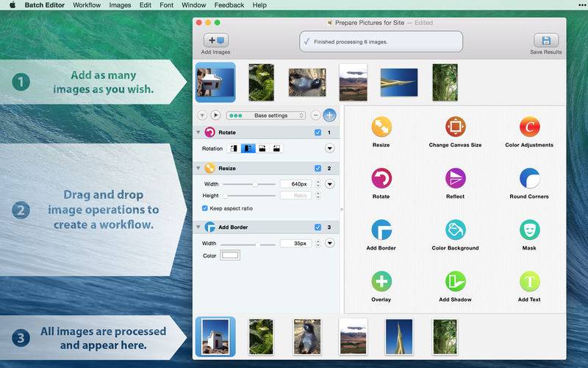Click the Add Images toolbar button
The height and width of the screenshot is (368, 588).
click(216, 40)
